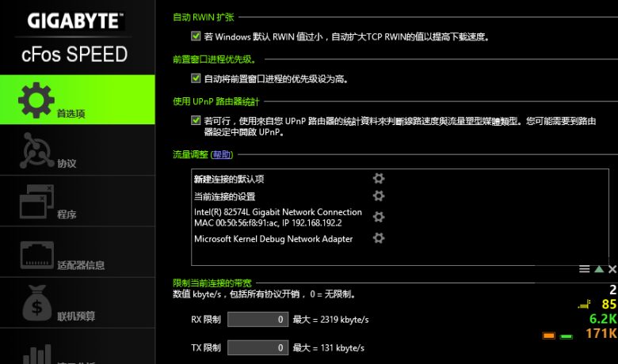The width and height of the screenshot is (618, 364).
Task: Open the 程序 programs windows icon
Action: [x=36, y=202]
